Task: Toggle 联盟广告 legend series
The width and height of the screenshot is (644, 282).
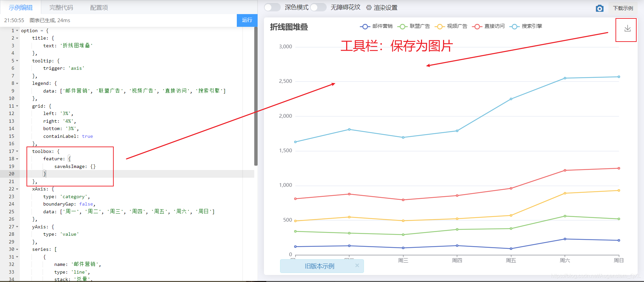Action: tap(413, 26)
